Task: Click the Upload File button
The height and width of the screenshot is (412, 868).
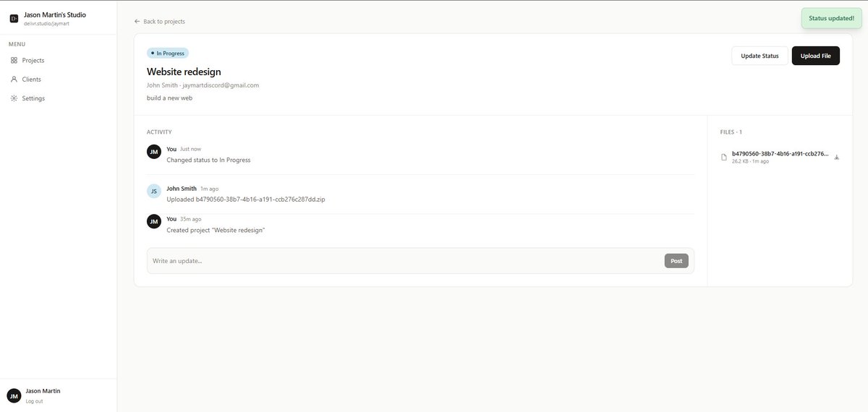Action: point(815,56)
